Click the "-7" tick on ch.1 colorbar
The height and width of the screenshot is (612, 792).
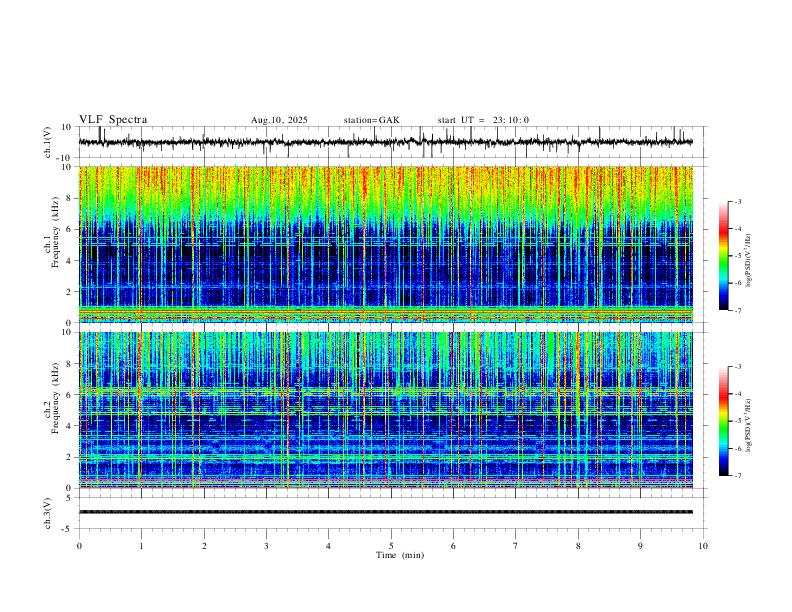click(x=737, y=311)
